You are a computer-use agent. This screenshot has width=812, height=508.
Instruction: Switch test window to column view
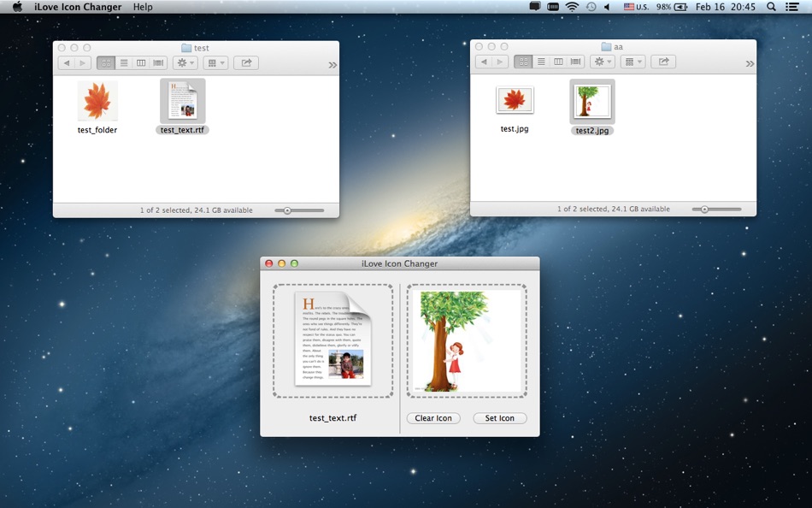[x=141, y=62]
